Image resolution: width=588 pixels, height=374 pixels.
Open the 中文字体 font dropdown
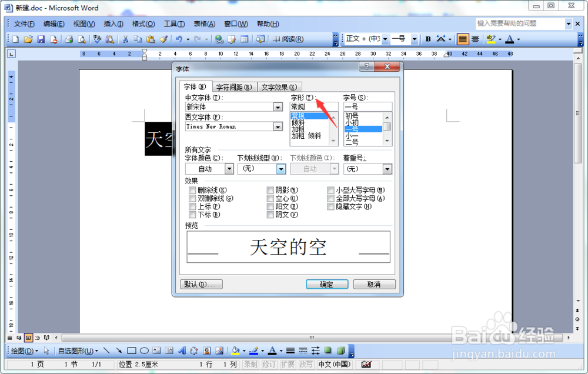(x=278, y=107)
